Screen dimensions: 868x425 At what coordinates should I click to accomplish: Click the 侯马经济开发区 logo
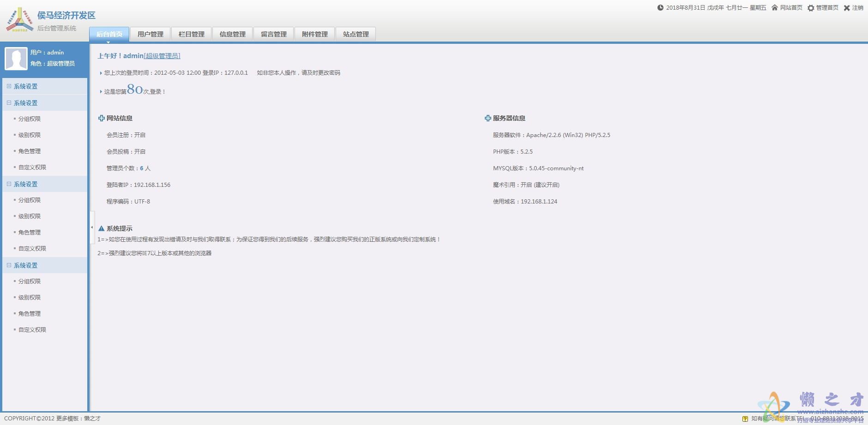tap(20, 20)
